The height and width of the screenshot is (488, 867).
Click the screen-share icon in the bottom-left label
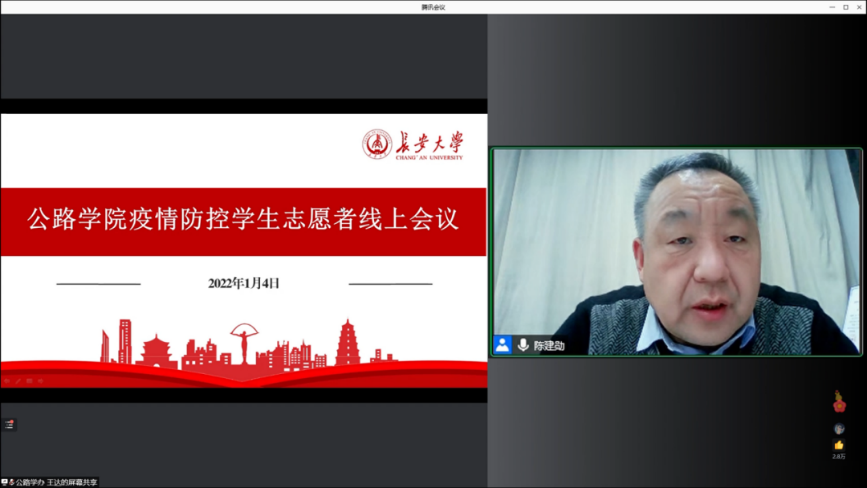pos(6,482)
